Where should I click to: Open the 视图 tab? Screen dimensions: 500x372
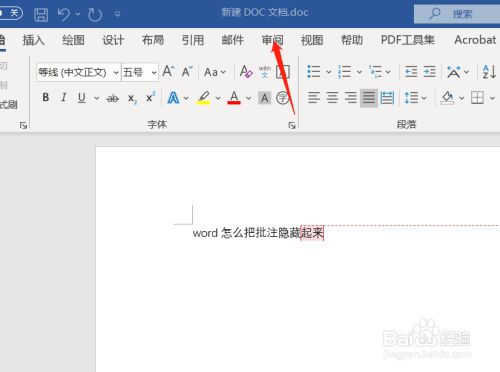(312, 40)
